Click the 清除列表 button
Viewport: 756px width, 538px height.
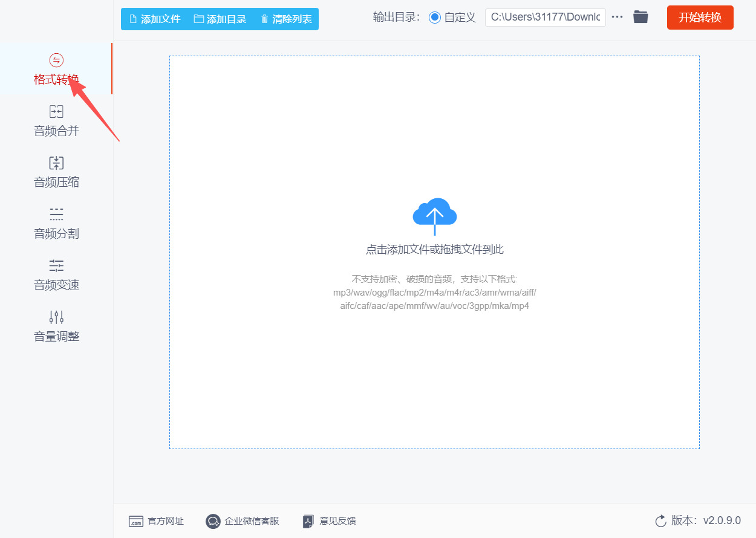[x=286, y=19]
